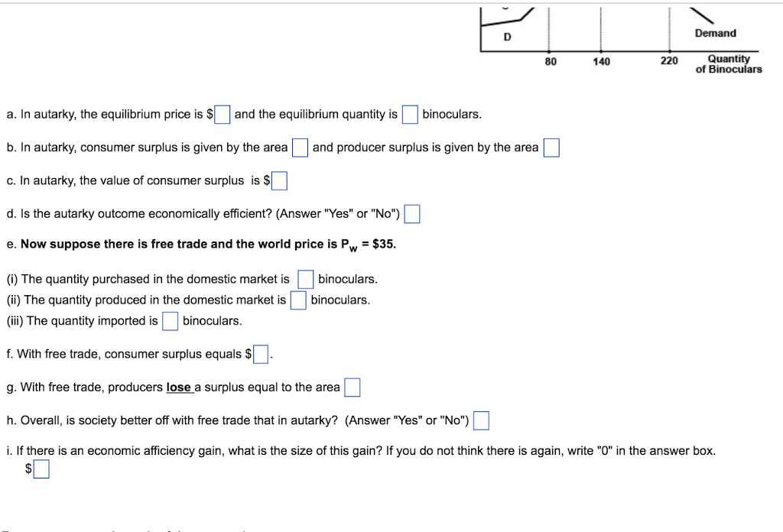Image resolution: width=783 pixels, height=532 pixels.
Task: Click the consumer surplus value box in part c
Action: point(279,180)
